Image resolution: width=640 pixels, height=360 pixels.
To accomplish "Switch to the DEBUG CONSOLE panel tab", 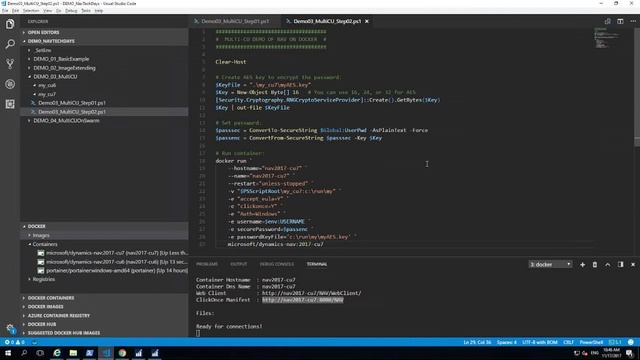I will point(277,264).
